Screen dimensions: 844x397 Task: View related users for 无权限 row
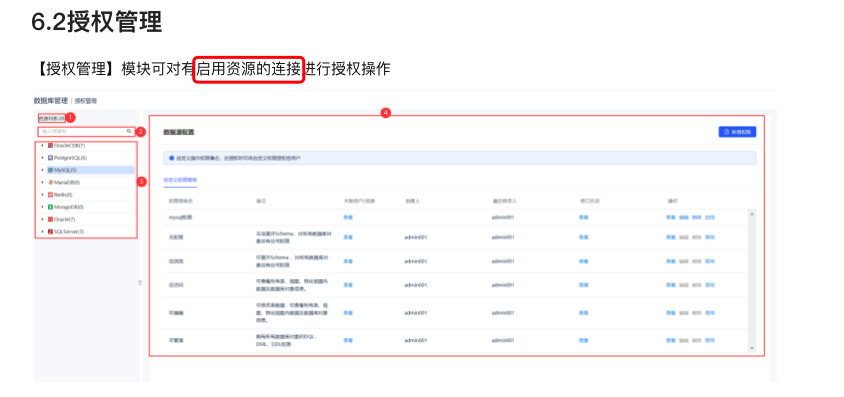coord(348,237)
